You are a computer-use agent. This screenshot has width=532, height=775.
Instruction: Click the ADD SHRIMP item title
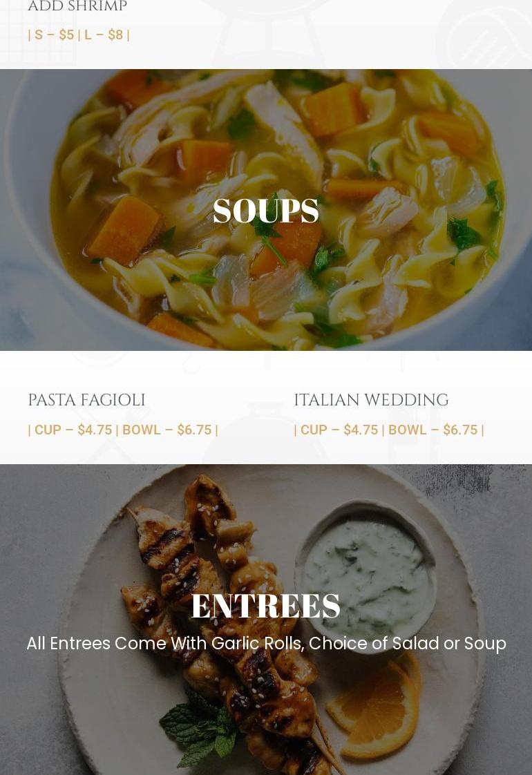[77, 6]
